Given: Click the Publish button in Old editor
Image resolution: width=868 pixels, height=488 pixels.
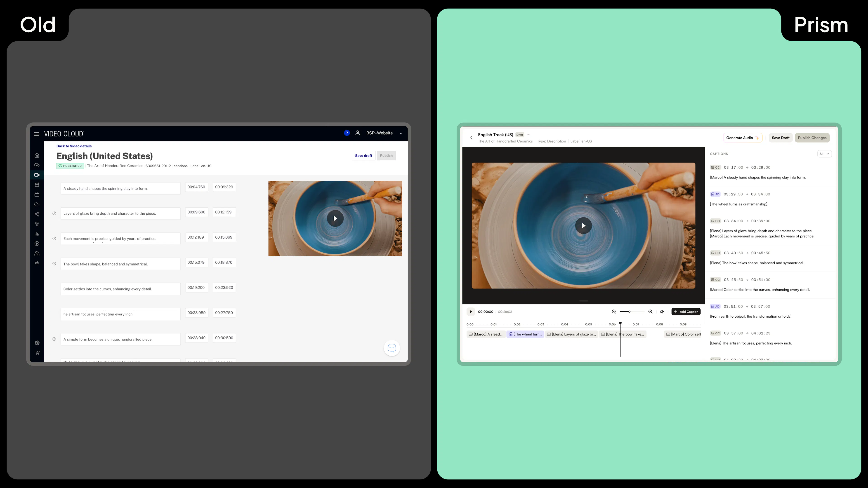Looking at the screenshot, I should click(x=386, y=156).
